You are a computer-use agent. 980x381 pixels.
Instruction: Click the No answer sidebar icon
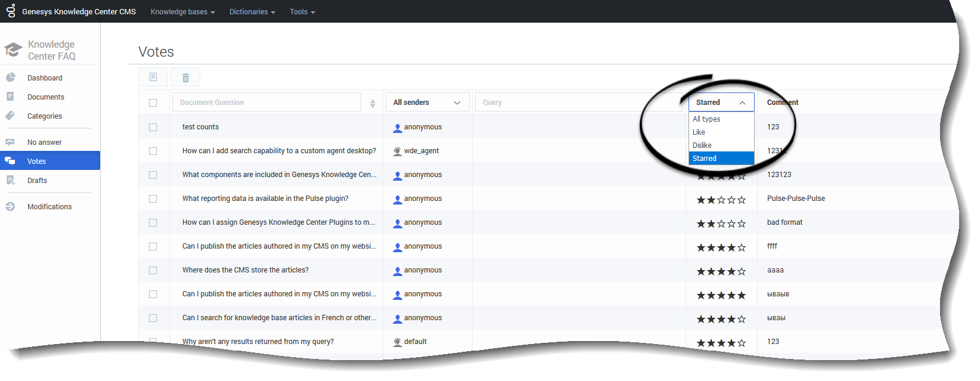pyautogui.click(x=10, y=142)
